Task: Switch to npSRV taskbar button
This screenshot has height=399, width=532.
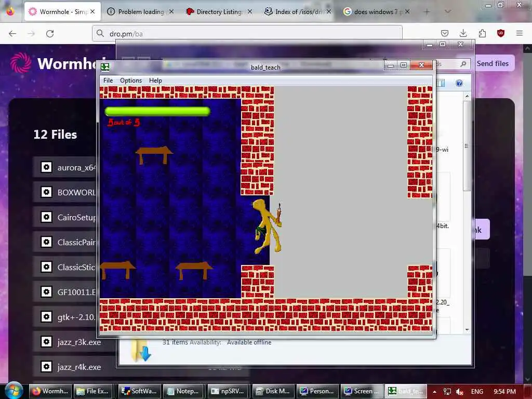Action: [229, 391]
